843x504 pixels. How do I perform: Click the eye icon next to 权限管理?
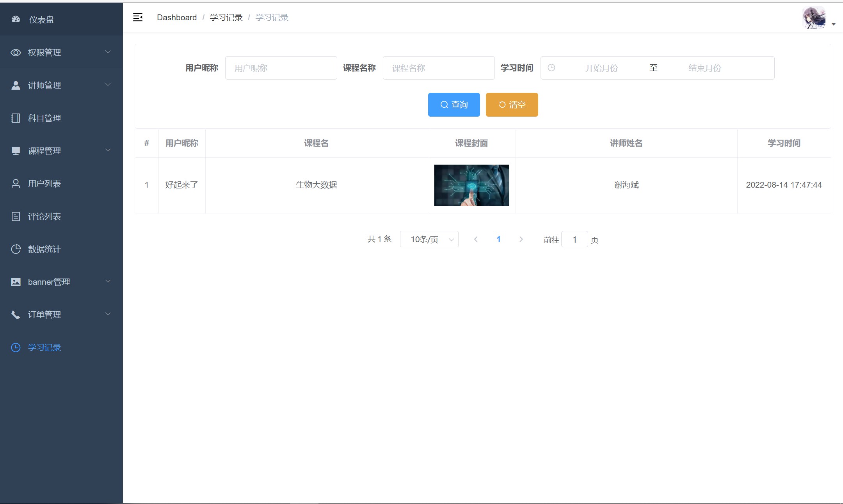[x=16, y=53]
